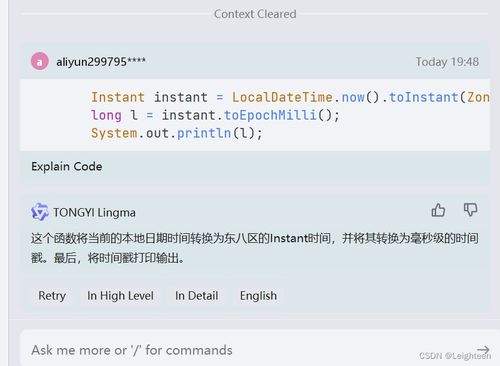The width and height of the screenshot is (500, 366).
Task: Retry the response
Action: [52, 296]
